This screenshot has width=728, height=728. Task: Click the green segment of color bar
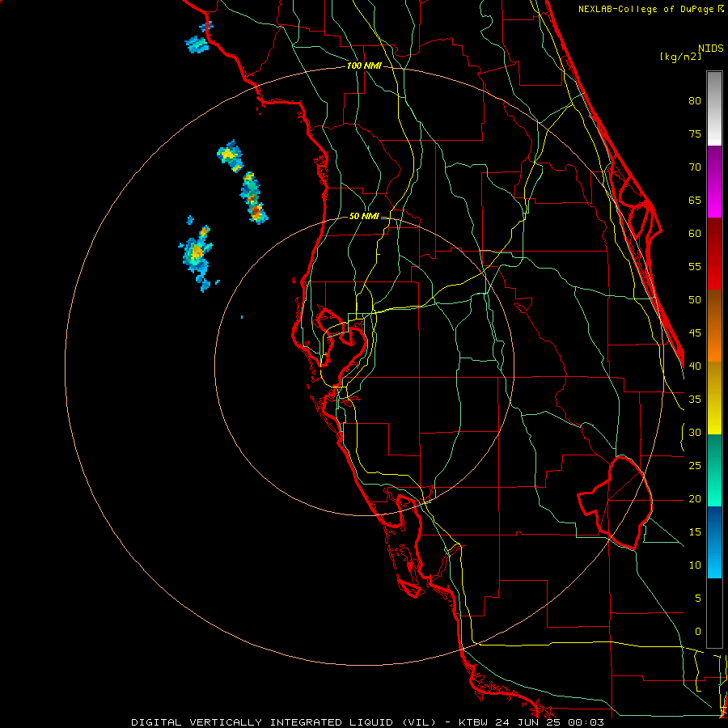pos(714,470)
